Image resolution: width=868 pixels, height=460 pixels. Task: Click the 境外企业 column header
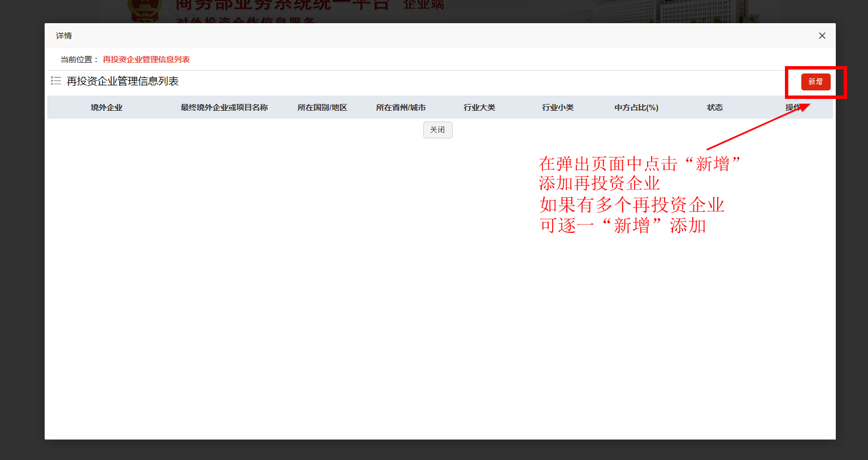pyautogui.click(x=106, y=107)
